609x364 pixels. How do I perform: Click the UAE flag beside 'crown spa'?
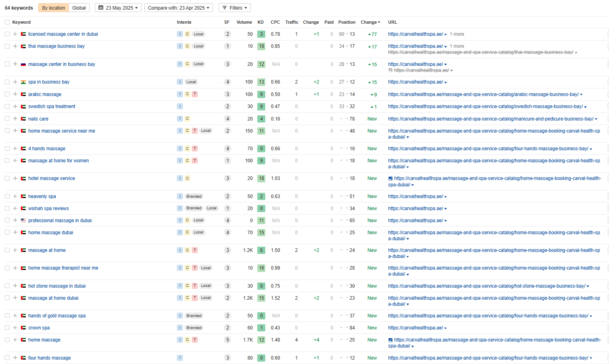click(23, 328)
